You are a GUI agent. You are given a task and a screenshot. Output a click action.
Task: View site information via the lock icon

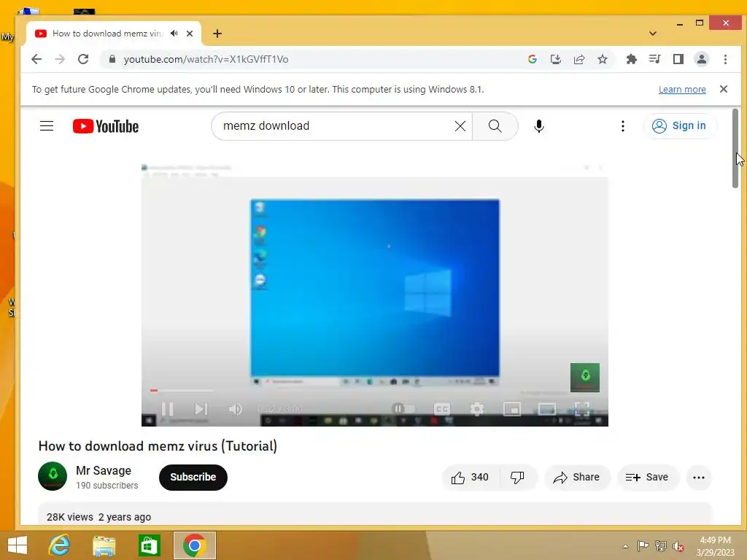112,59
